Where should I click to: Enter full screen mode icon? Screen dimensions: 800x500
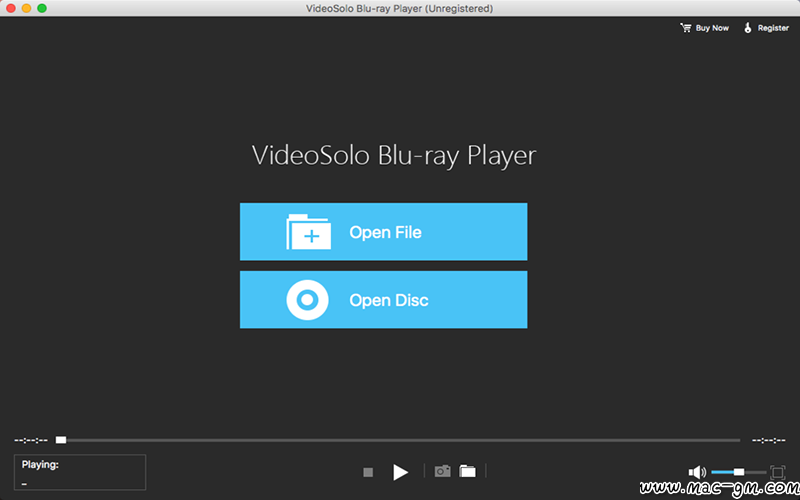coord(778,472)
